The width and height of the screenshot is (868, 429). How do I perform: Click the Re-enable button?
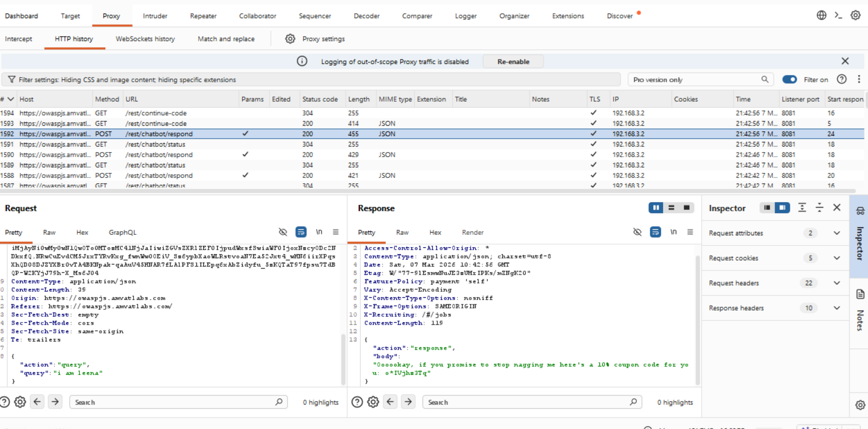tap(513, 61)
